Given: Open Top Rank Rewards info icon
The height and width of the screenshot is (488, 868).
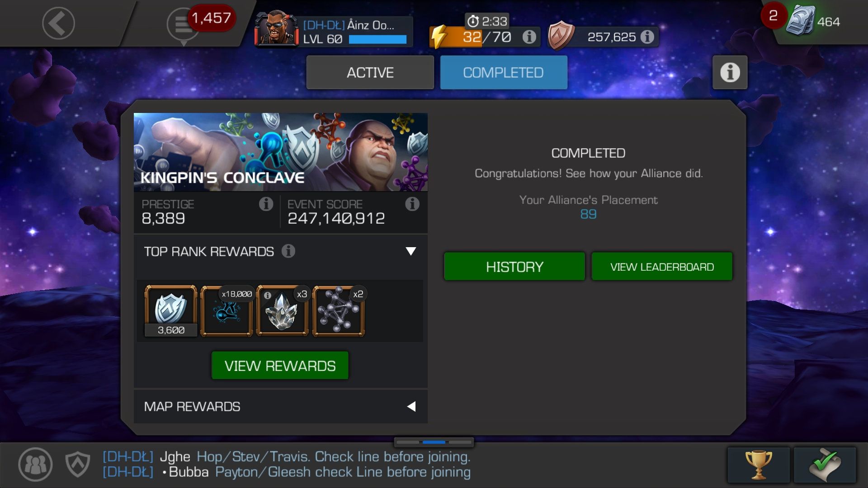Looking at the screenshot, I should 288,251.
